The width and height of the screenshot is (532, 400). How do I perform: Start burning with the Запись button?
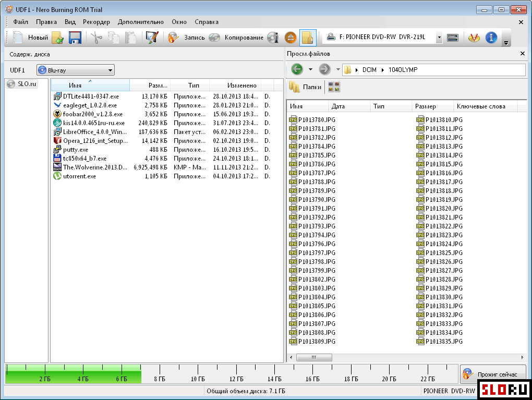coord(186,38)
